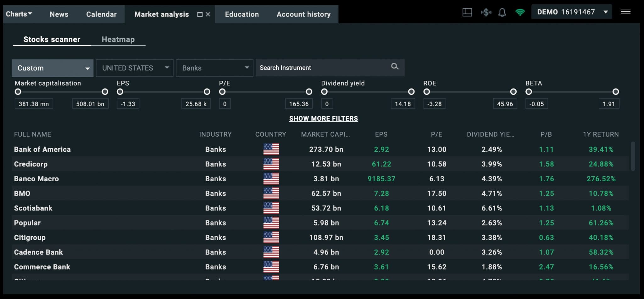
Task: Edit EPS minimum value -1.33
Action: (128, 104)
